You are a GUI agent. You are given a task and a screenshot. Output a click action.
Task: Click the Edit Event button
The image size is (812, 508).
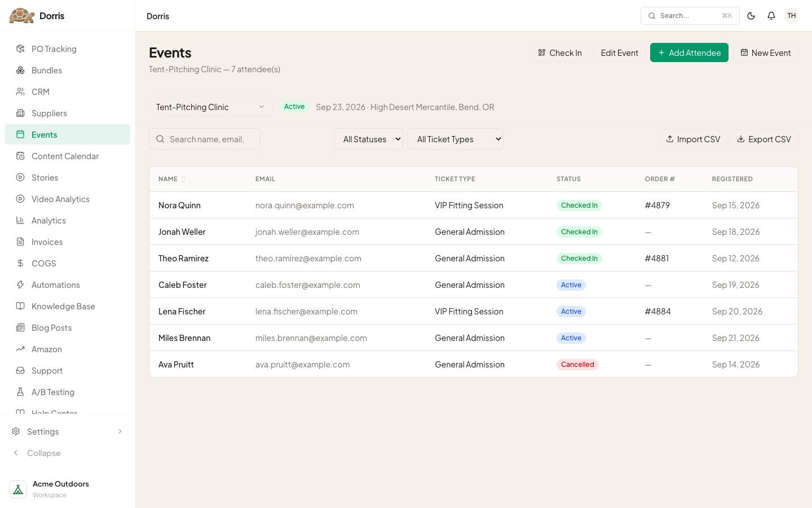[x=620, y=52]
